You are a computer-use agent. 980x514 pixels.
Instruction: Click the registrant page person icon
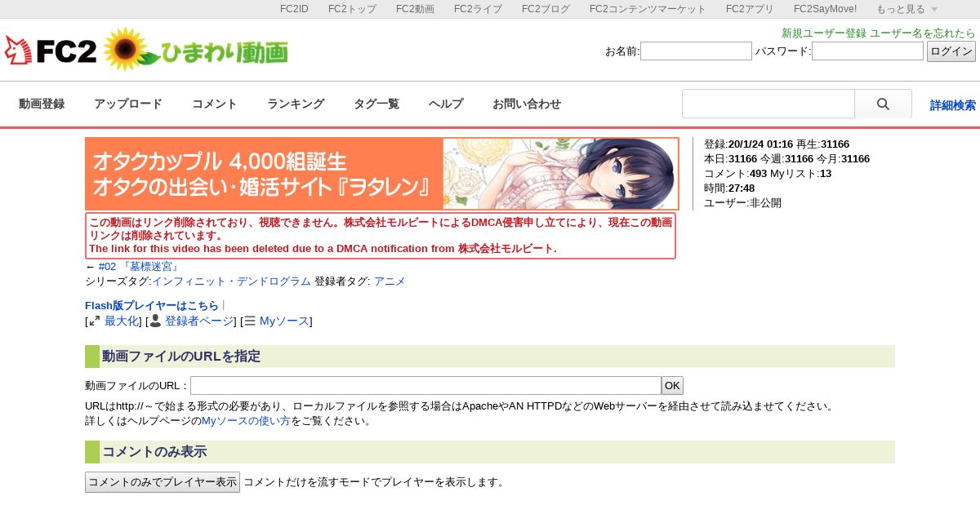pos(155,321)
